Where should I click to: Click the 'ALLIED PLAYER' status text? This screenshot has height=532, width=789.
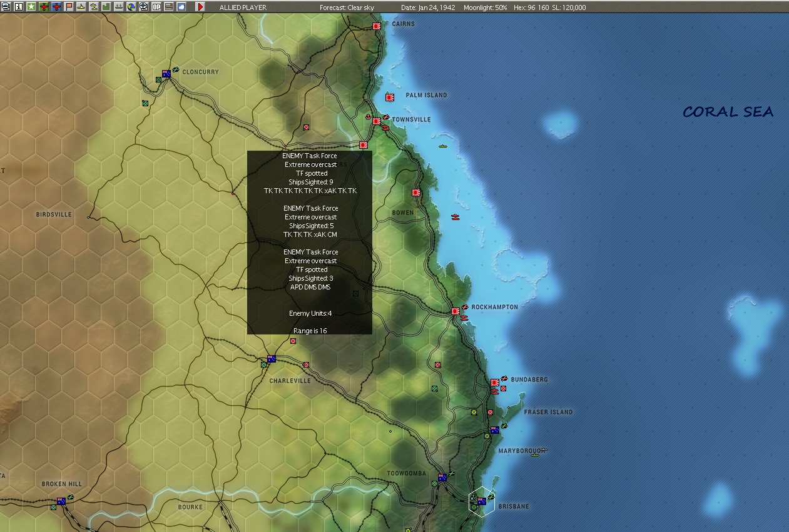243,8
